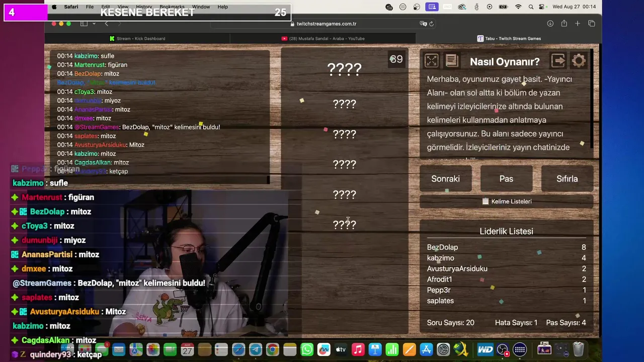Viewport: 644px width, 362px height.
Task: Open the WD drive utility dock icon
Action: click(x=486, y=349)
